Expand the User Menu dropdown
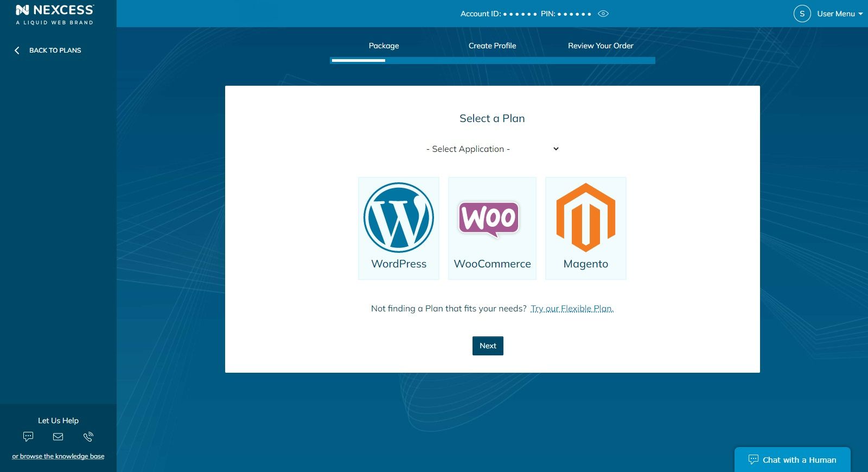 (x=840, y=14)
